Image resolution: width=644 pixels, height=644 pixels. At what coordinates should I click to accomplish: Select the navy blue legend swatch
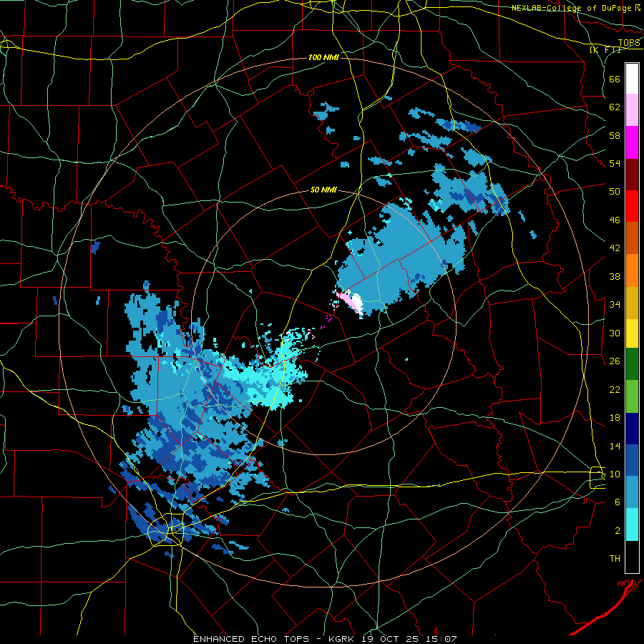point(632,429)
